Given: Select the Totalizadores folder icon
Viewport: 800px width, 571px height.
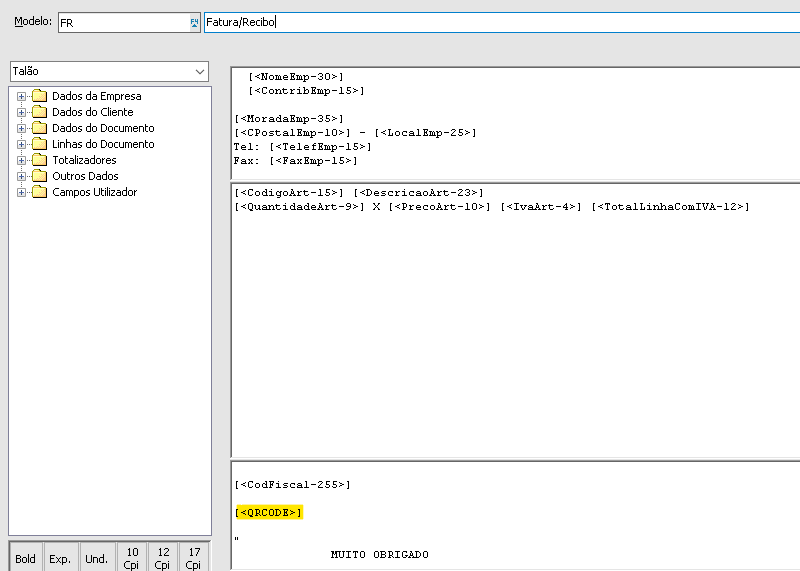Looking at the screenshot, I should pyautogui.click(x=39, y=160).
